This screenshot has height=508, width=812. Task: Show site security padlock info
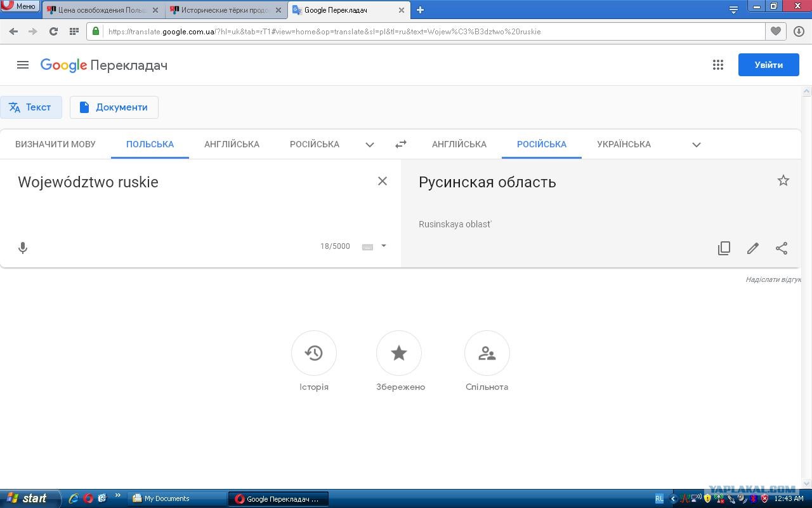(x=95, y=31)
